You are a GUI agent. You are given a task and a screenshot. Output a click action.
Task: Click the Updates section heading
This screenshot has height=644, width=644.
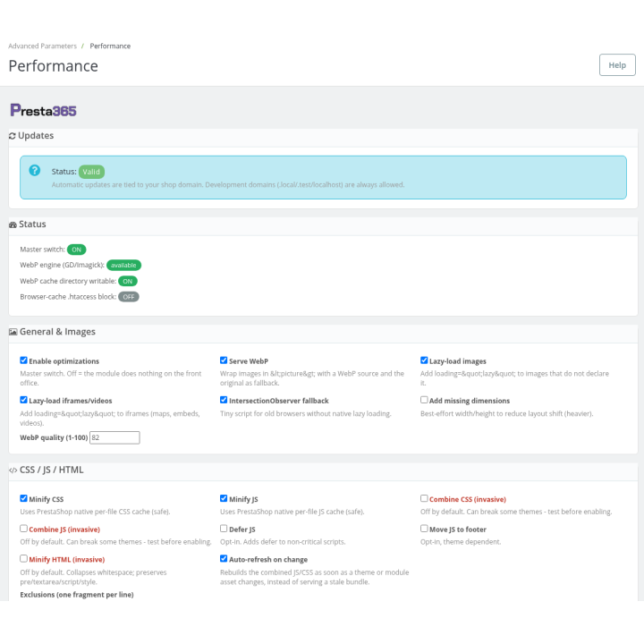pos(36,136)
